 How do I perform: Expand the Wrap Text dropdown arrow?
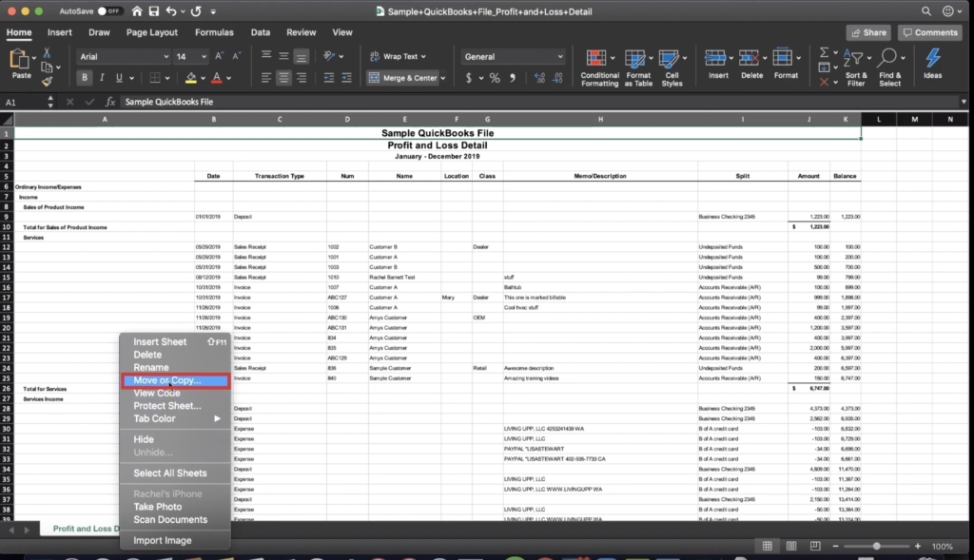423,56
